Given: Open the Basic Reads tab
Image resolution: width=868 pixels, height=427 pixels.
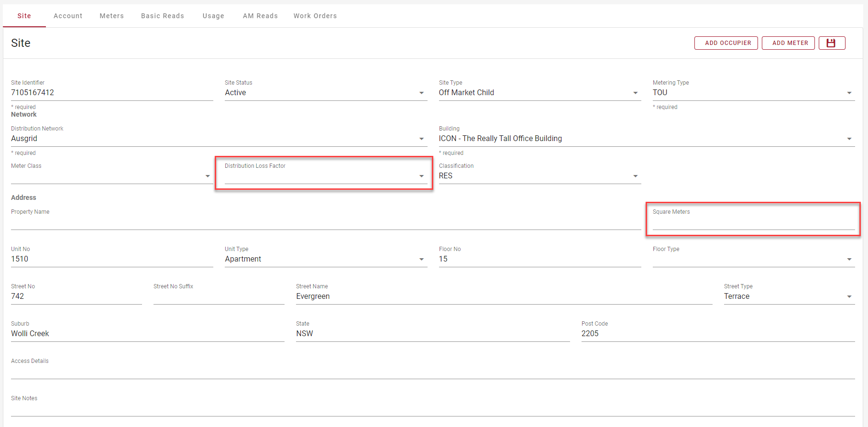Looking at the screenshot, I should click(x=162, y=16).
